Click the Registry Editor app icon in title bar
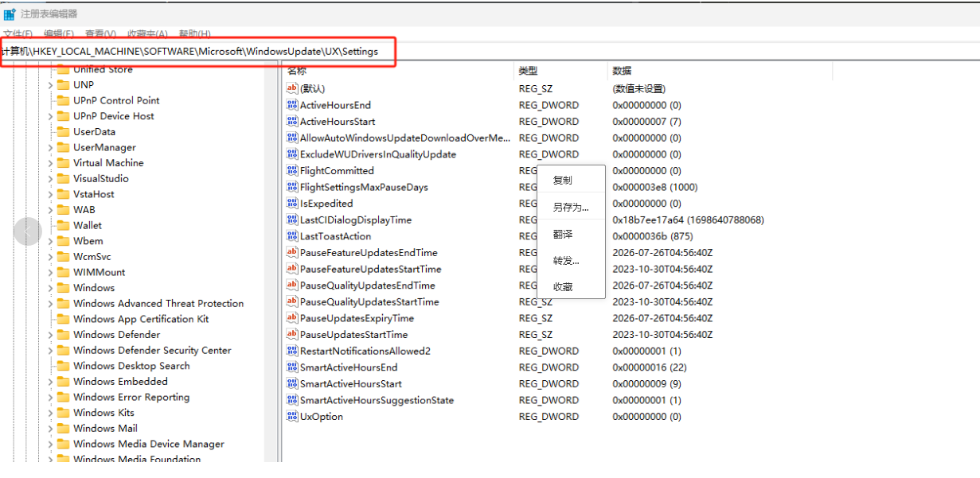The image size is (980, 478). tap(9, 14)
